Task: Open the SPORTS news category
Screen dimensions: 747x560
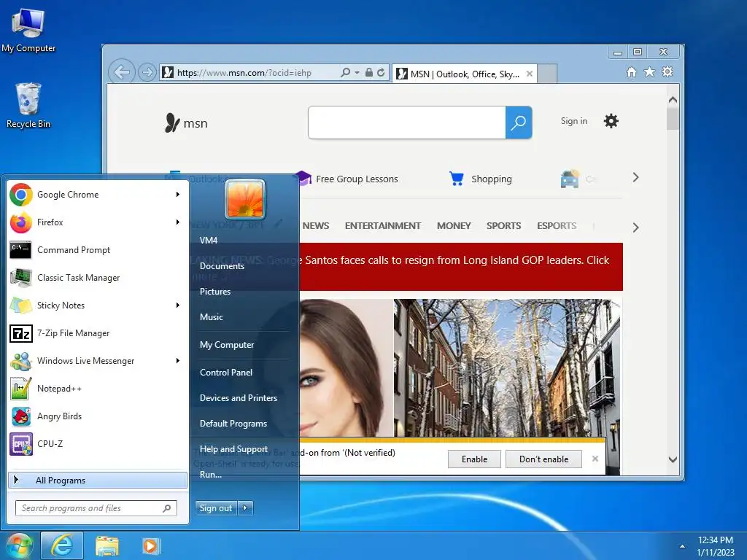Action: [503, 226]
